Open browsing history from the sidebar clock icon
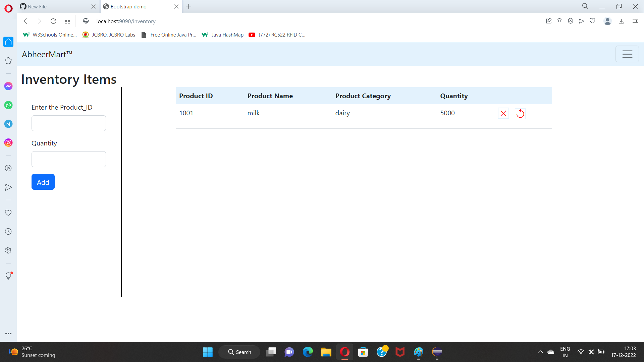The width and height of the screenshot is (644, 362). pos(8,231)
